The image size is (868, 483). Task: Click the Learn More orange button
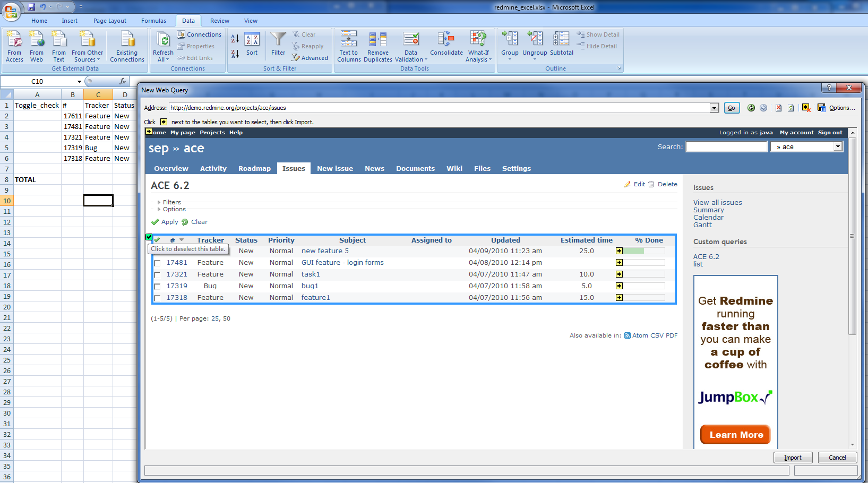point(736,435)
